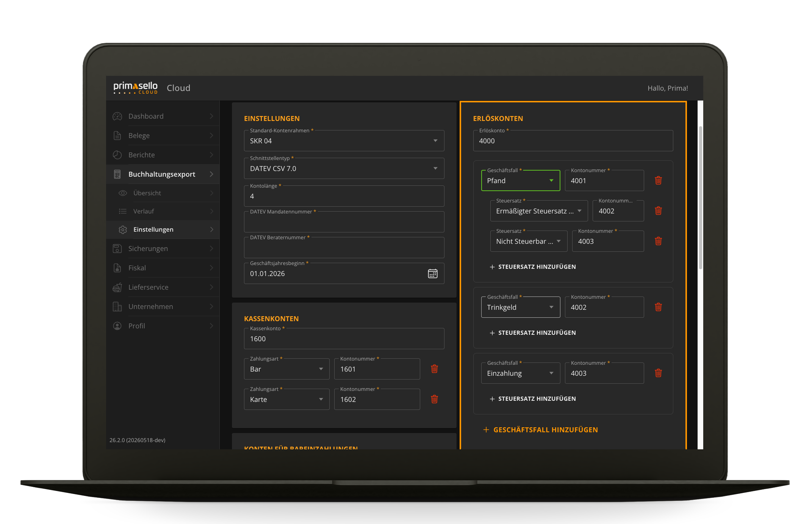Delete the Pfand Geschäftsfall row
Image resolution: width=812 pixels, height=524 pixels.
click(x=659, y=180)
